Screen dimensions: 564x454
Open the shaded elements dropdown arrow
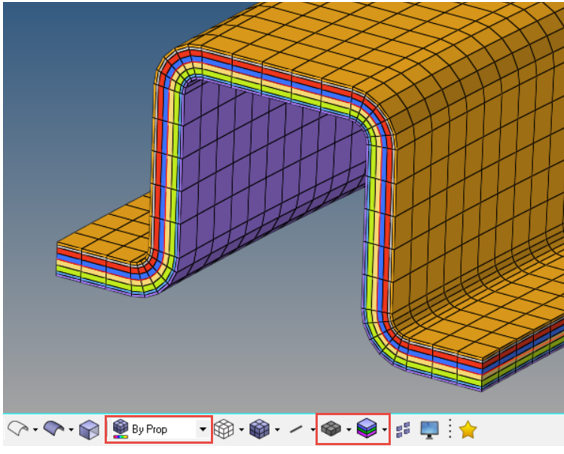[x=277, y=430]
